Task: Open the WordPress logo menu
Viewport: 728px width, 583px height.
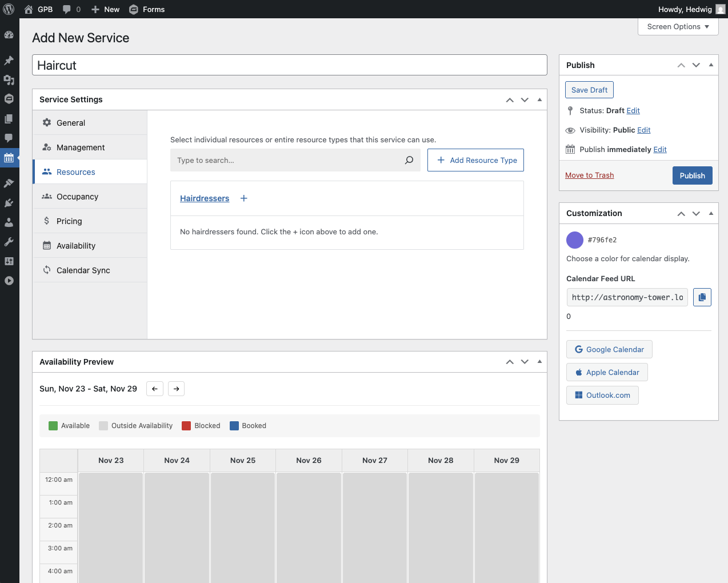Action: pos(9,9)
